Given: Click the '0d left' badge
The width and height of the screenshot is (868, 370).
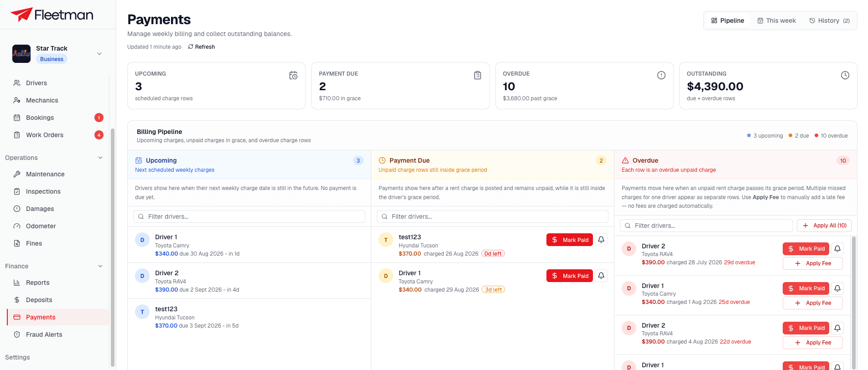Looking at the screenshot, I should point(493,254).
